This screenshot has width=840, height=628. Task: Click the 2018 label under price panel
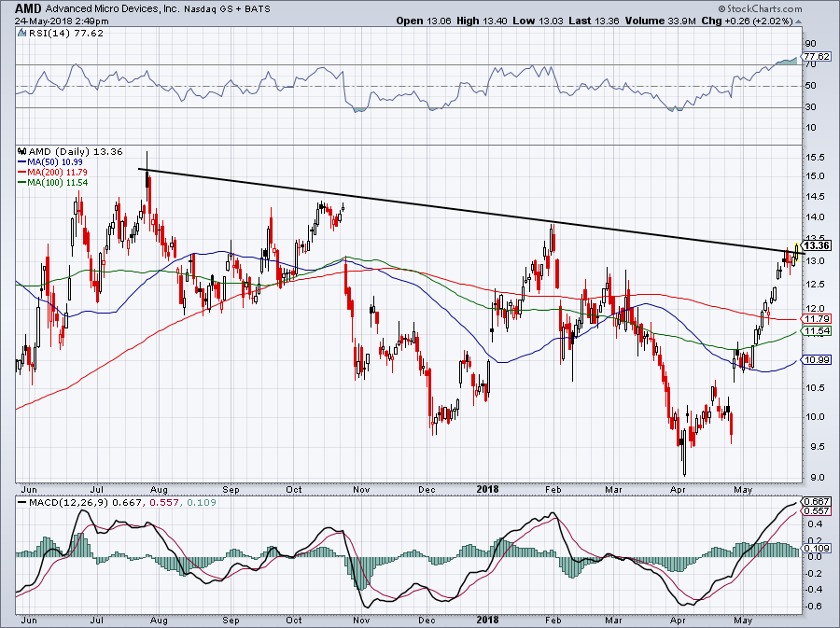point(487,489)
